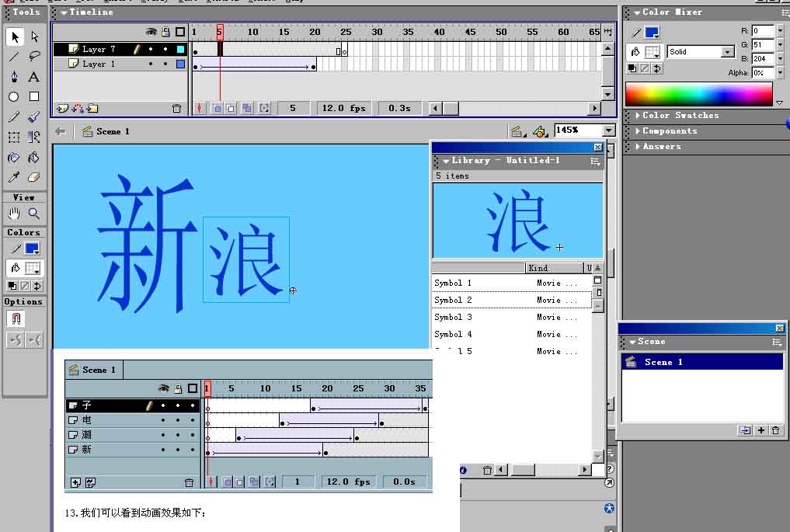
Task: Select the Text tool
Action: coord(34,77)
